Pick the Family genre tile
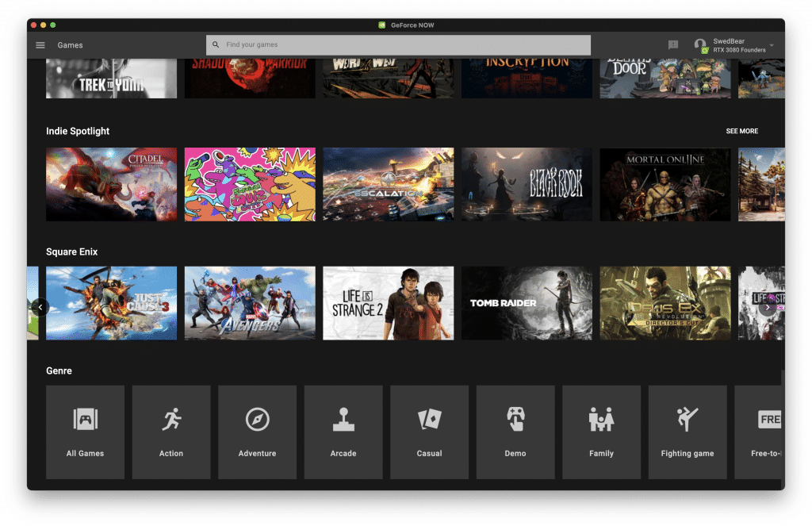This screenshot has width=812, height=526. [x=601, y=432]
